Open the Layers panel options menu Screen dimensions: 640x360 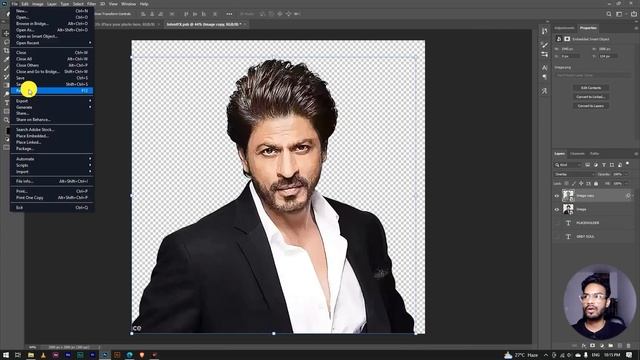pos(636,154)
